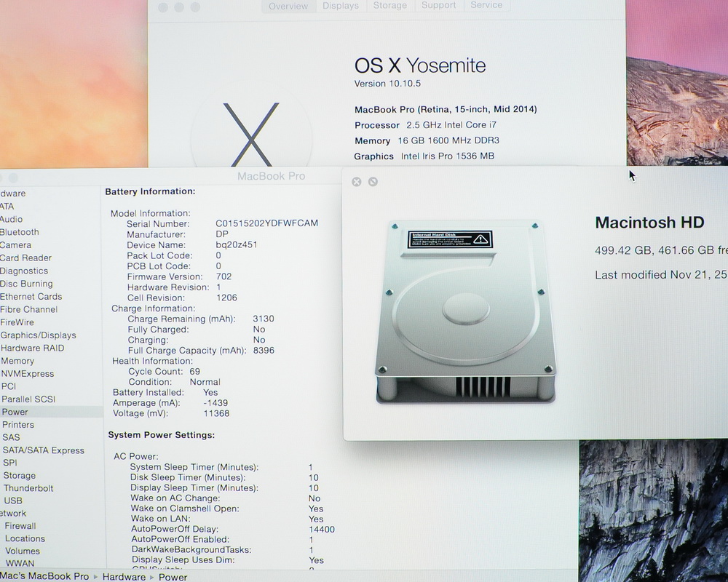Open the Storage tab
The width and height of the screenshot is (728, 582).
tap(390, 6)
